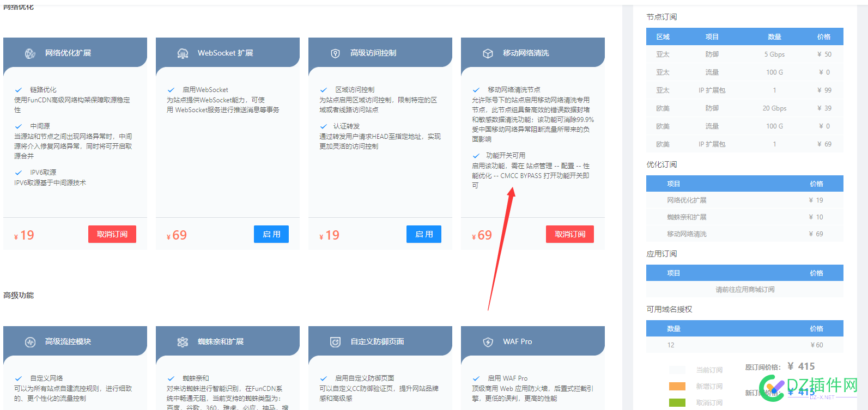Click the WAF Pro shield icon
The width and height of the screenshot is (868, 410).
488,342
